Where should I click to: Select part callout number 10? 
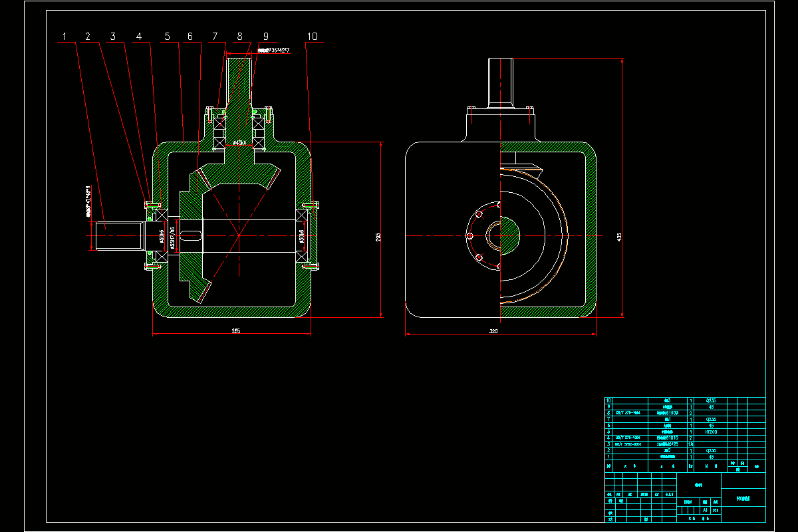(x=312, y=36)
